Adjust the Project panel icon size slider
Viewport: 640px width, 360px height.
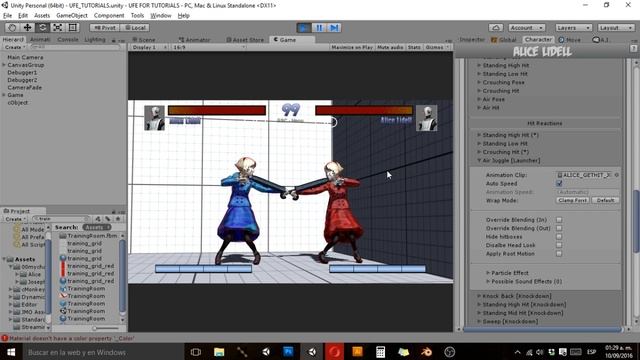pos(94,328)
